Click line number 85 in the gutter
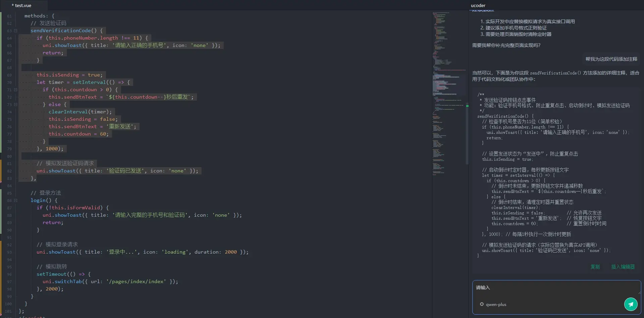This screenshot has width=644, height=318. [x=9, y=193]
